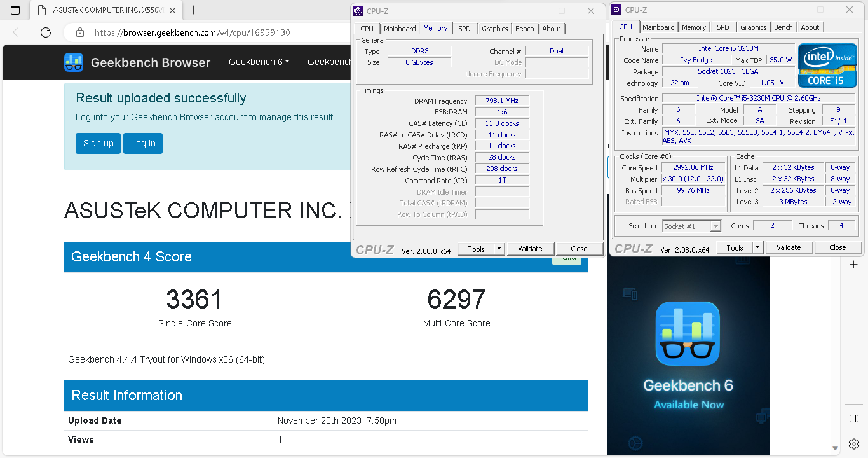
Task: Open a new browser tab
Action: click(x=194, y=10)
